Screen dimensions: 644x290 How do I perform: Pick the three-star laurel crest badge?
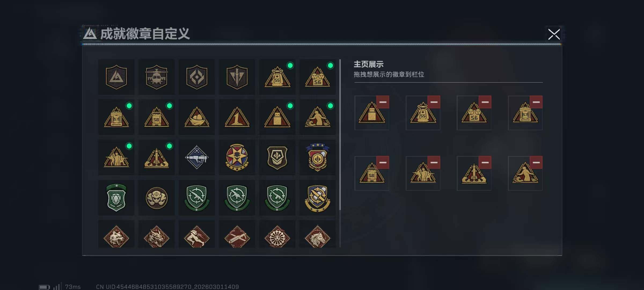pyautogui.click(x=317, y=158)
